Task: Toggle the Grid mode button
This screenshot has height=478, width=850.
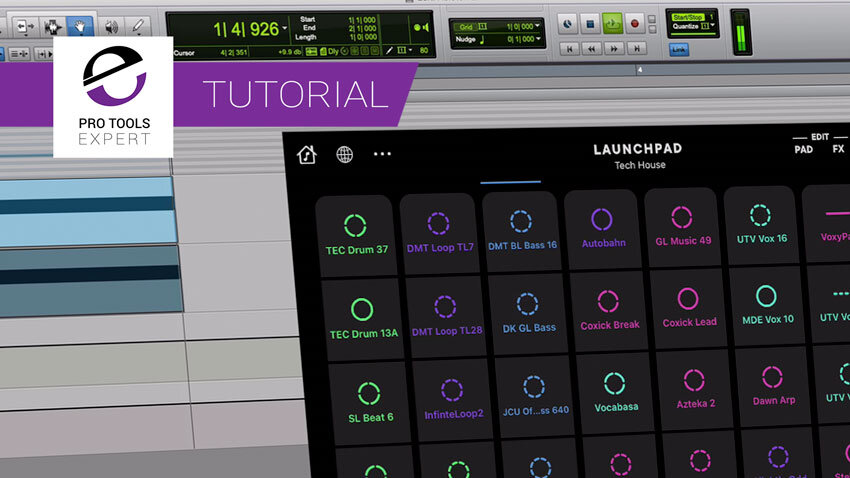Action: (x=466, y=27)
